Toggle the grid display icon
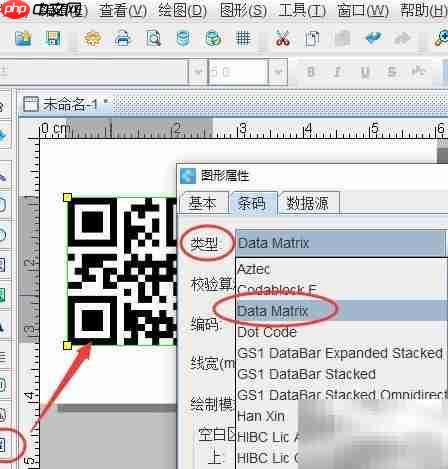Viewport: 448px width, 469px height. point(243,38)
